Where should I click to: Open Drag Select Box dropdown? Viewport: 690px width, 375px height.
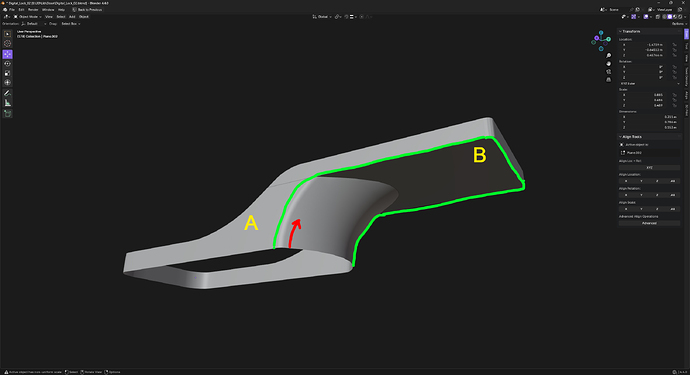pyautogui.click(x=70, y=24)
